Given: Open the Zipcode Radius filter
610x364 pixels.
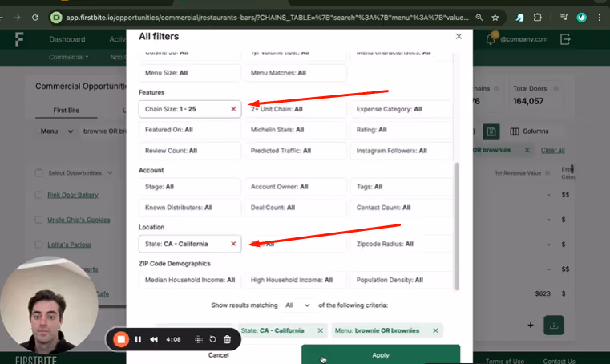Looking at the screenshot, I should click(x=402, y=244).
